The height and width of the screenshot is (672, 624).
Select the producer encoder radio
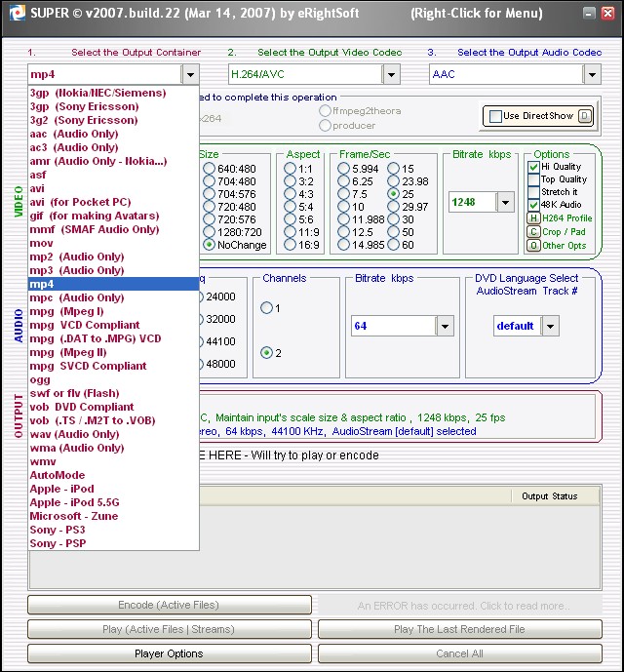[326, 126]
